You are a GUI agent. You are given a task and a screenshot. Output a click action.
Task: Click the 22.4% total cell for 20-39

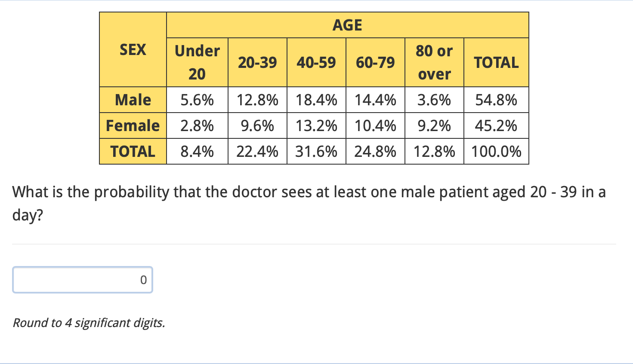pos(257,151)
